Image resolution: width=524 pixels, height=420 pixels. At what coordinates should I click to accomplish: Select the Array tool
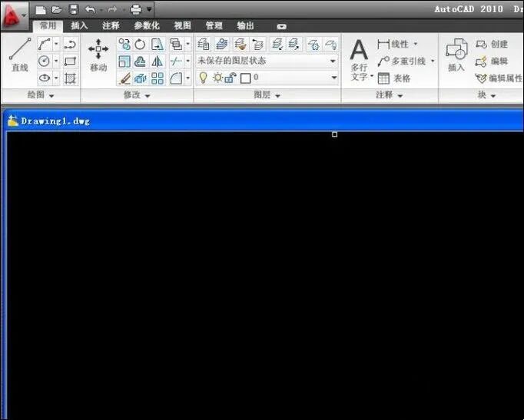pos(157,78)
